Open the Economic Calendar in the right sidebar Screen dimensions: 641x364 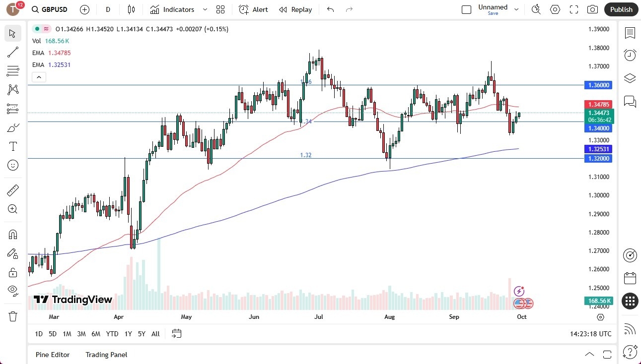(630, 278)
